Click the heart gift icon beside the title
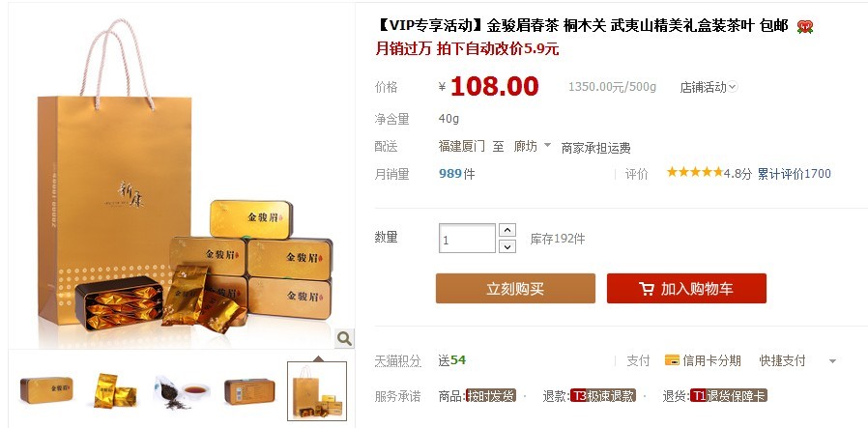The image size is (868, 428). coord(805,26)
